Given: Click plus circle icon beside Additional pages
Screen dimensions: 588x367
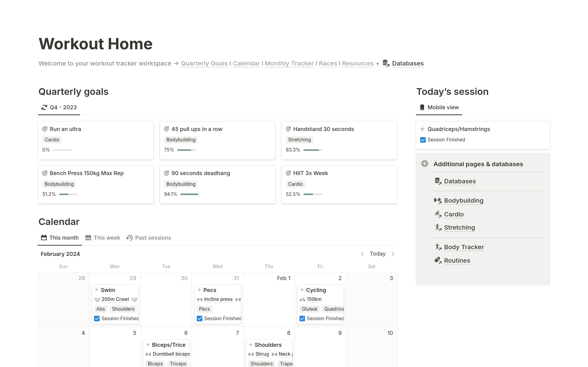Looking at the screenshot, I should tap(424, 164).
